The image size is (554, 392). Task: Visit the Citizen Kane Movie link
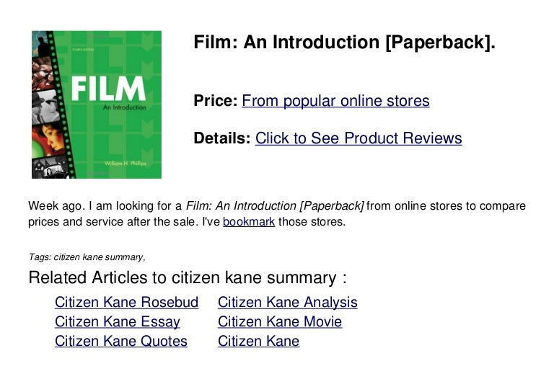280,322
